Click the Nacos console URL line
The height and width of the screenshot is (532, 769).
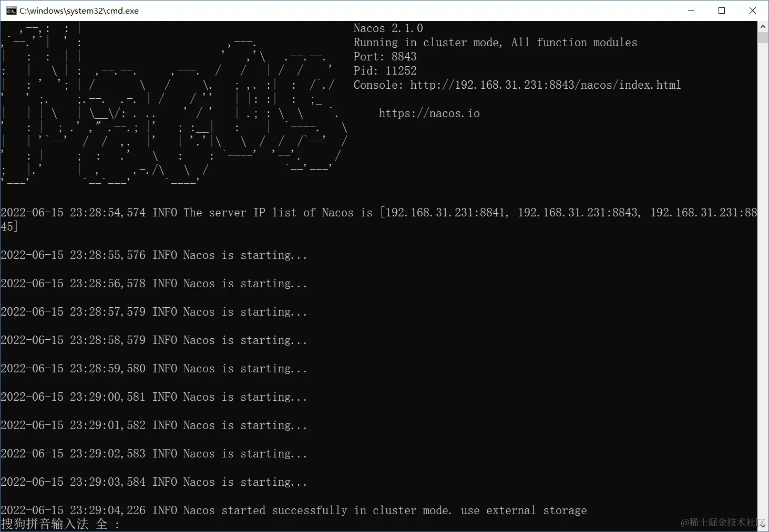[x=517, y=85]
